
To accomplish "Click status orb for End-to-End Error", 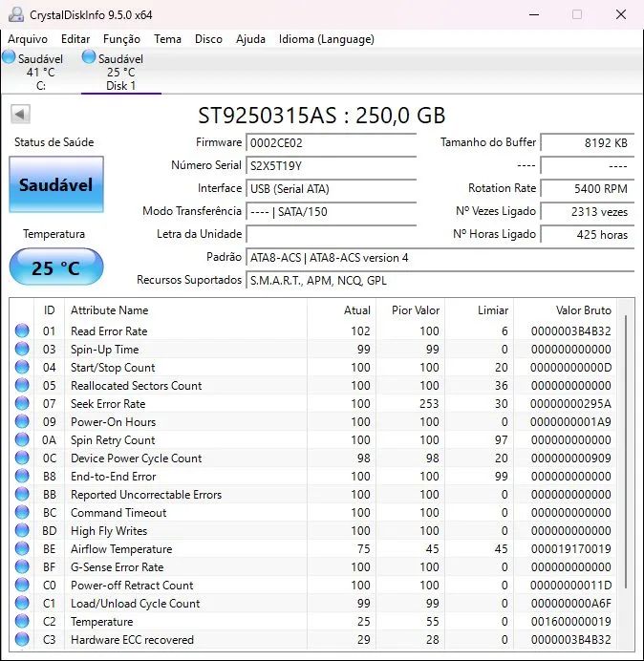I will pyautogui.click(x=22, y=476).
